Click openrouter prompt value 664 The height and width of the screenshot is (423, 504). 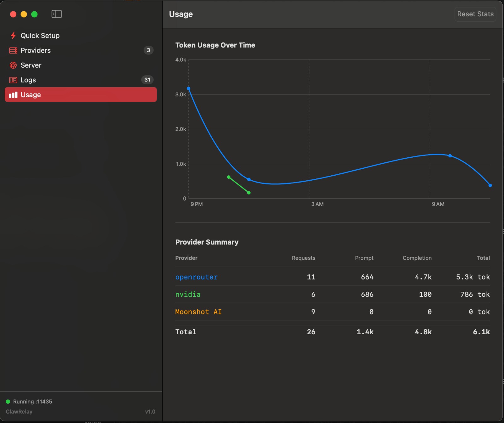pyautogui.click(x=367, y=277)
